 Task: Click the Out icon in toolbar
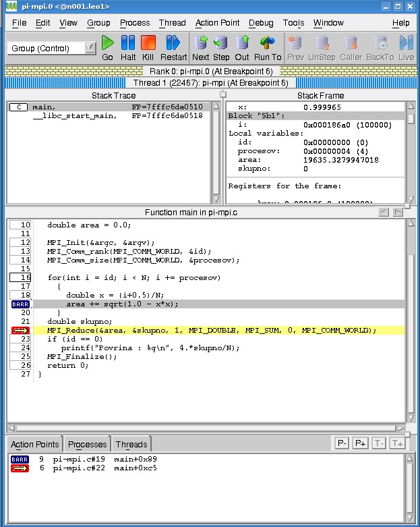pyautogui.click(x=242, y=43)
